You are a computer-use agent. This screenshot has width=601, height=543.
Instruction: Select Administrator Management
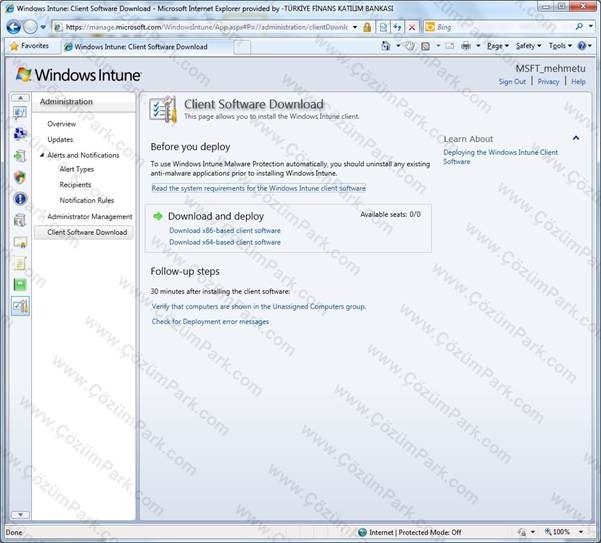point(90,217)
